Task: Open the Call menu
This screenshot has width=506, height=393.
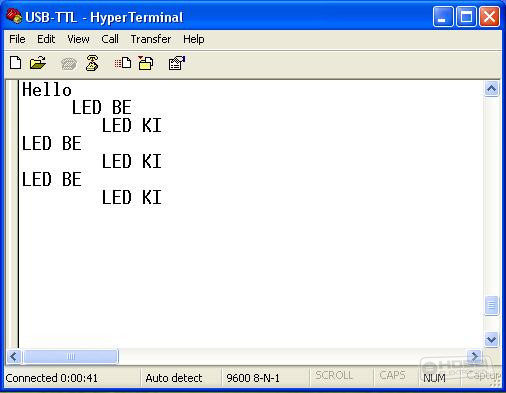Action: [x=110, y=39]
